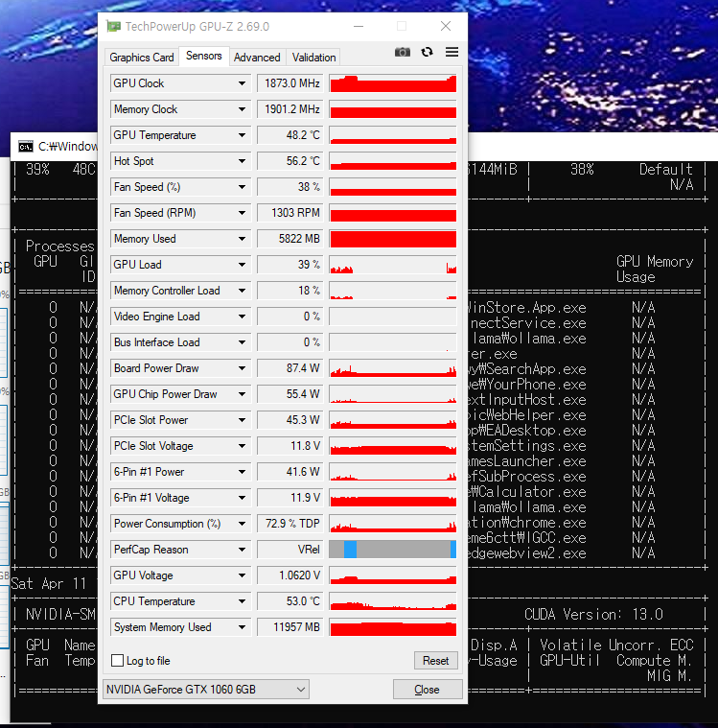The width and height of the screenshot is (718, 728).
Task: Click the refresh sensors icon
Action: click(x=427, y=52)
